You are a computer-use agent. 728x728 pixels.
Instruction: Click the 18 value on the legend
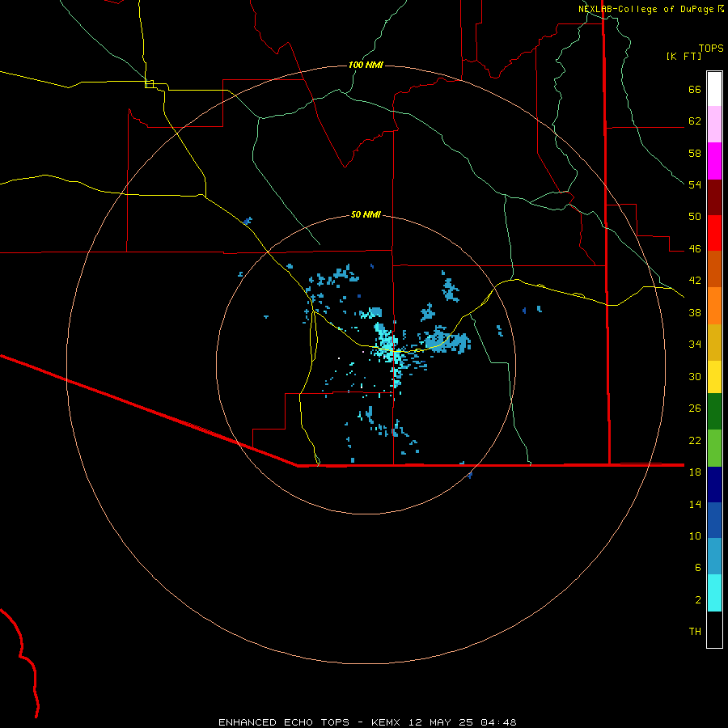tap(695, 472)
